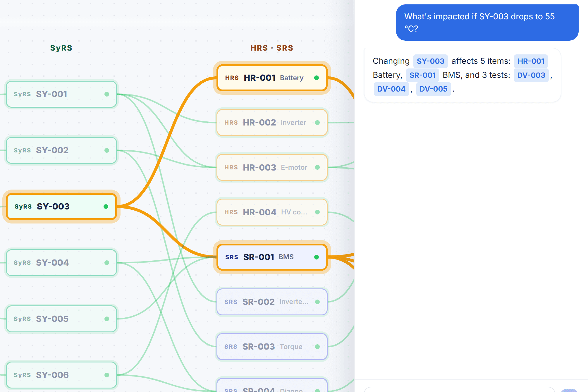Click status dot on SR-003 node

pos(317,347)
